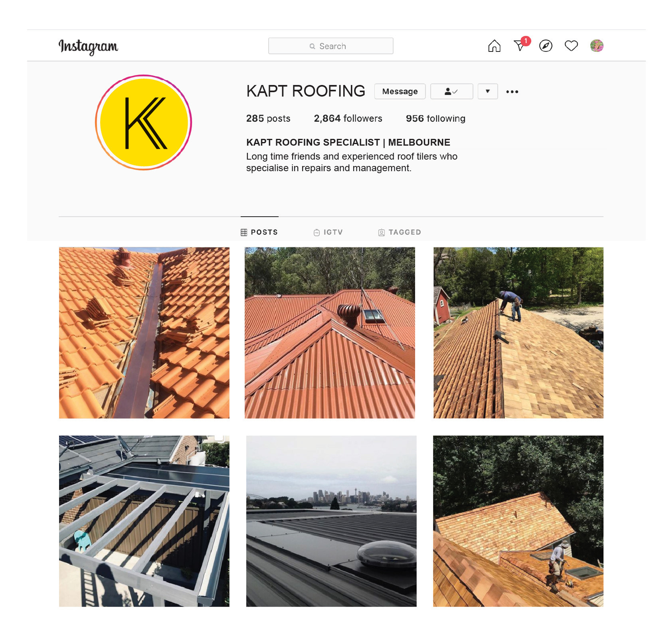Open the 2,864 followers list
The width and height of the screenshot is (653, 644).
[x=348, y=119]
